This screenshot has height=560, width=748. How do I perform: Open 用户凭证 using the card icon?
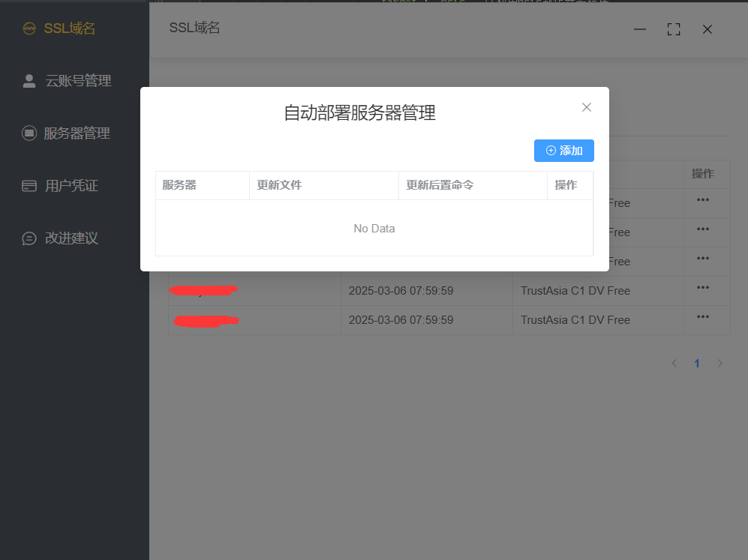(x=29, y=186)
